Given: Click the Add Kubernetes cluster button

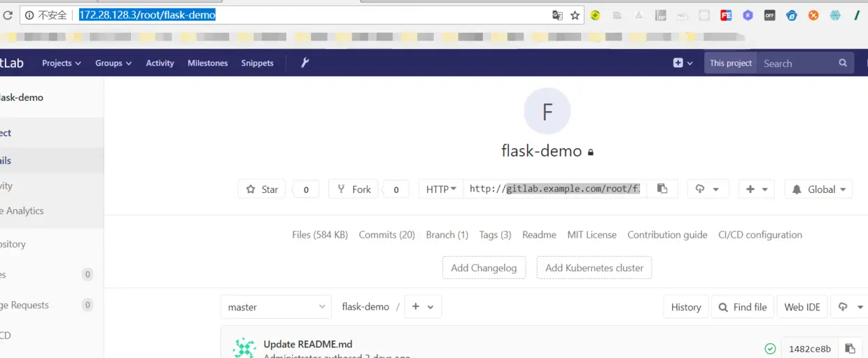Looking at the screenshot, I should click(x=594, y=268).
